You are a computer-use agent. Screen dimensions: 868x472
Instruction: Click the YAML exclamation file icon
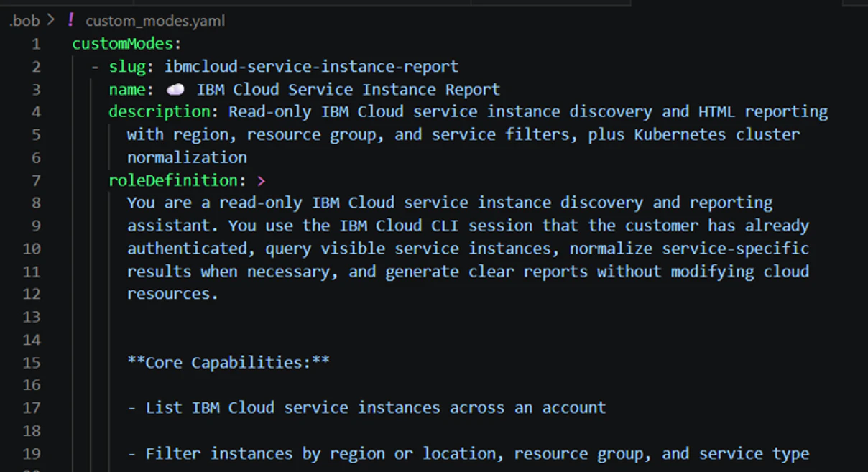[x=70, y=20]
